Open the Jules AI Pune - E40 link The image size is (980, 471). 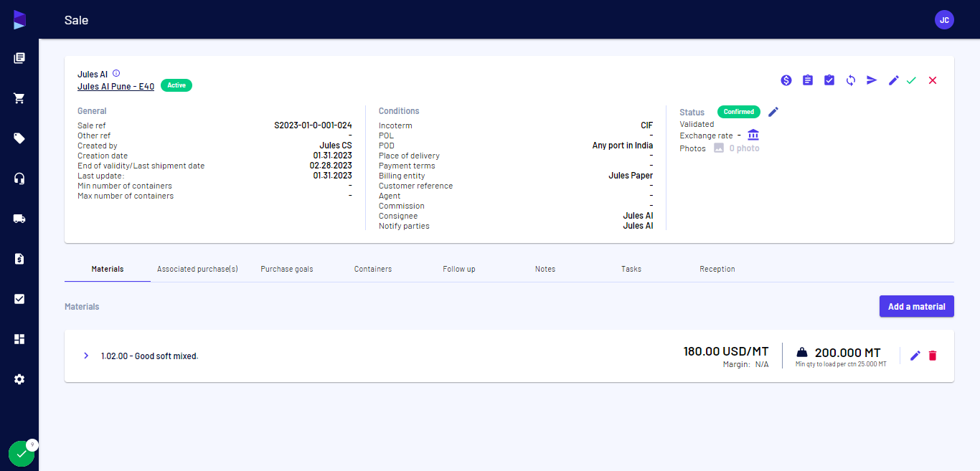pos(116,86)
